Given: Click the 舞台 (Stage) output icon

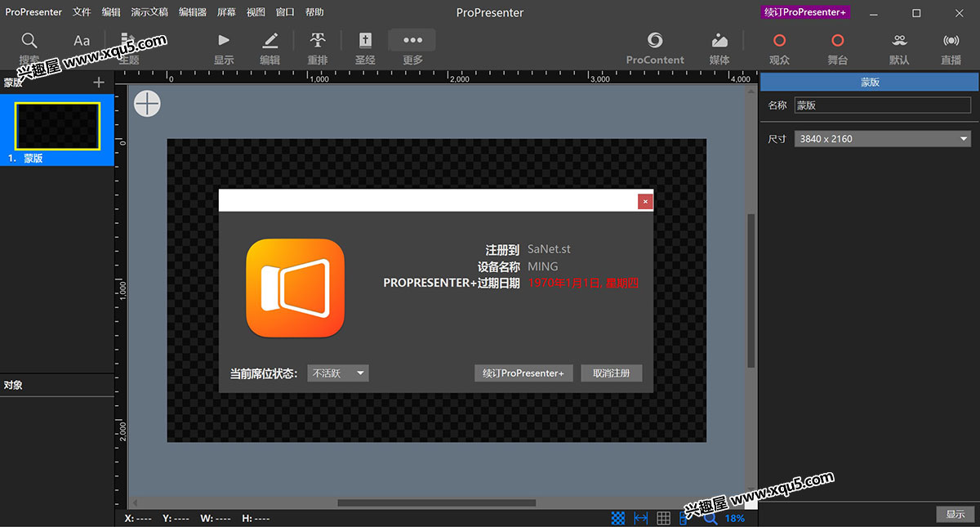Looking at the screenshot, I should point(837,40).
